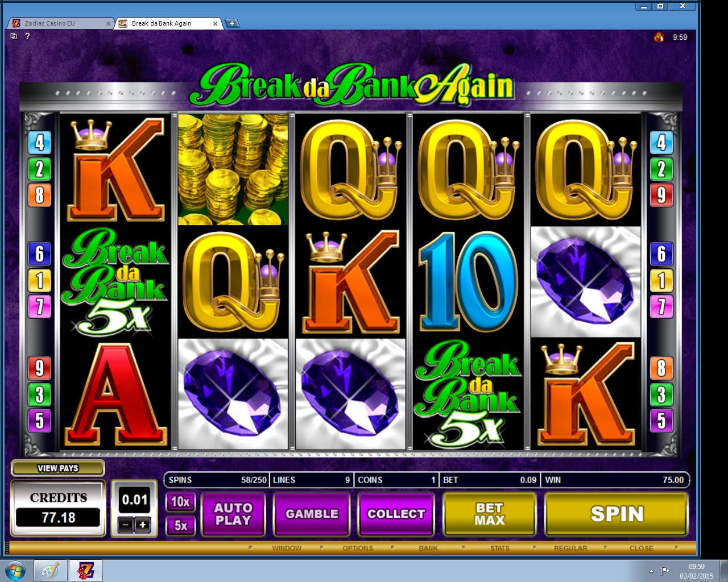Open Paint app from taskbar
728x582 pixels.
click(x=50, y=571)
